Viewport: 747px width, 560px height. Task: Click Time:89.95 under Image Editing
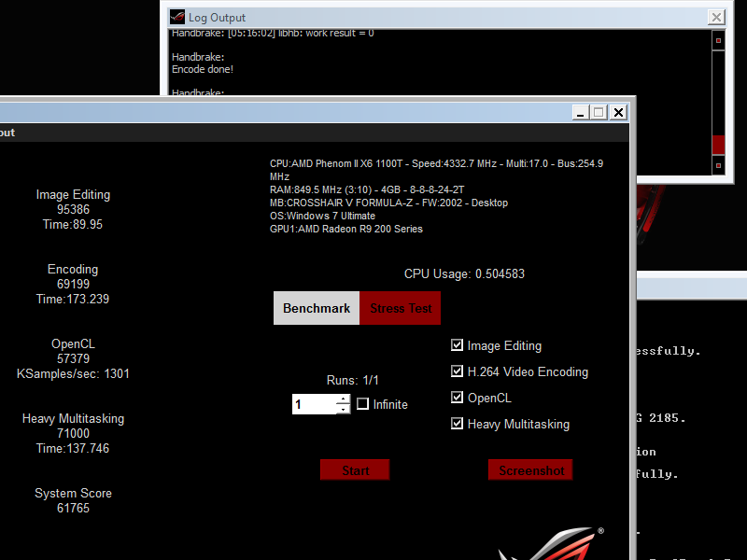(73, 224)
